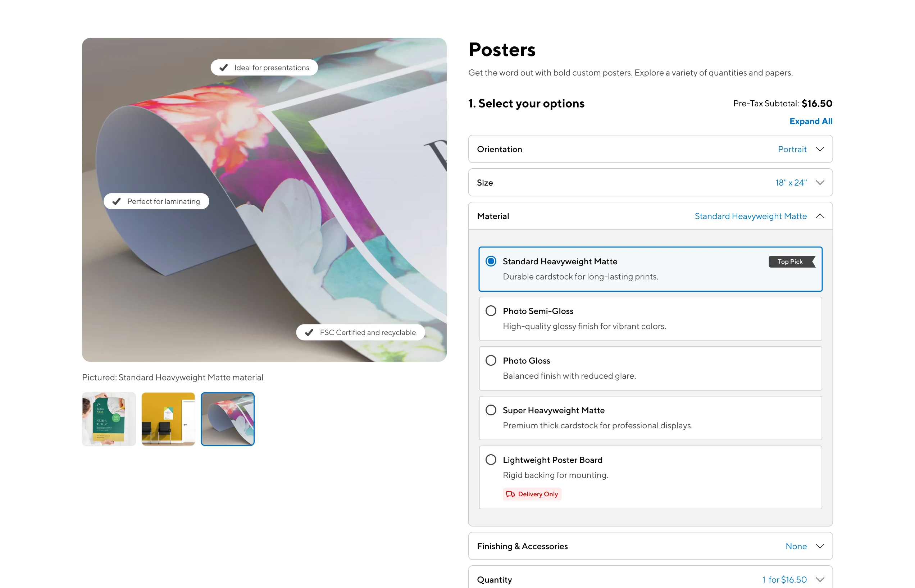Click the Expand All link
This screenshot has width=915, height=588.
click(x=811, y=121)
